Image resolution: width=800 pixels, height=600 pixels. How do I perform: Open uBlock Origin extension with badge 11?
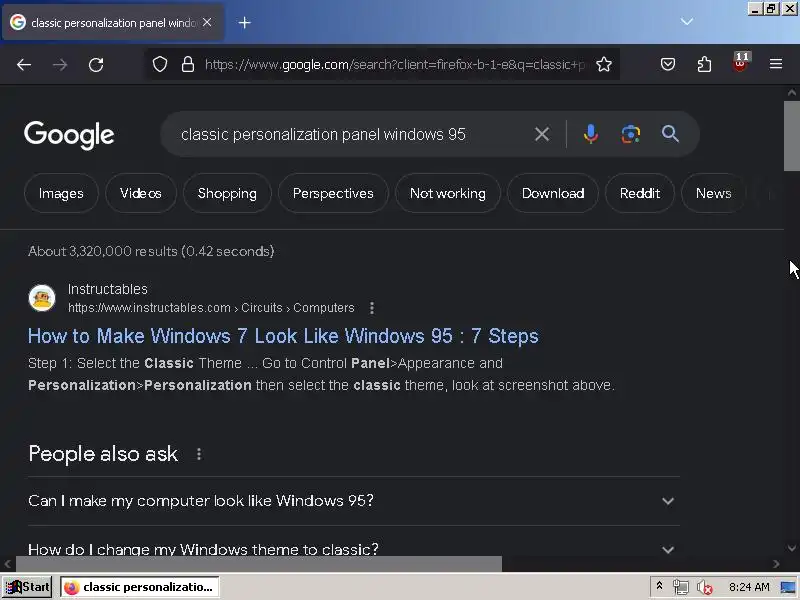[x=740, y=62]
